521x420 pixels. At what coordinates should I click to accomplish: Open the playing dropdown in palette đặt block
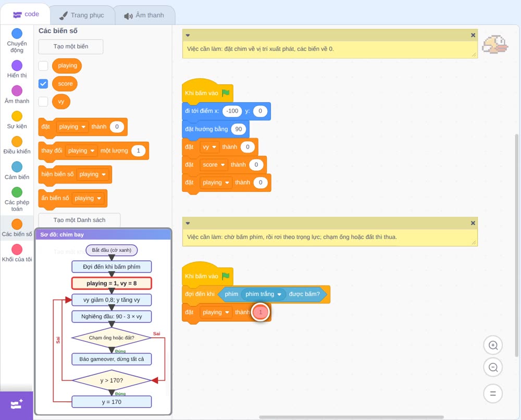[x=72, y=127]
